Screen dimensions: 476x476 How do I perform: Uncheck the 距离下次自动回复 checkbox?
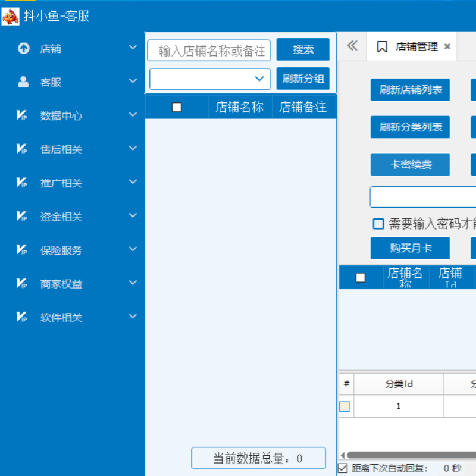coord(343,468)
